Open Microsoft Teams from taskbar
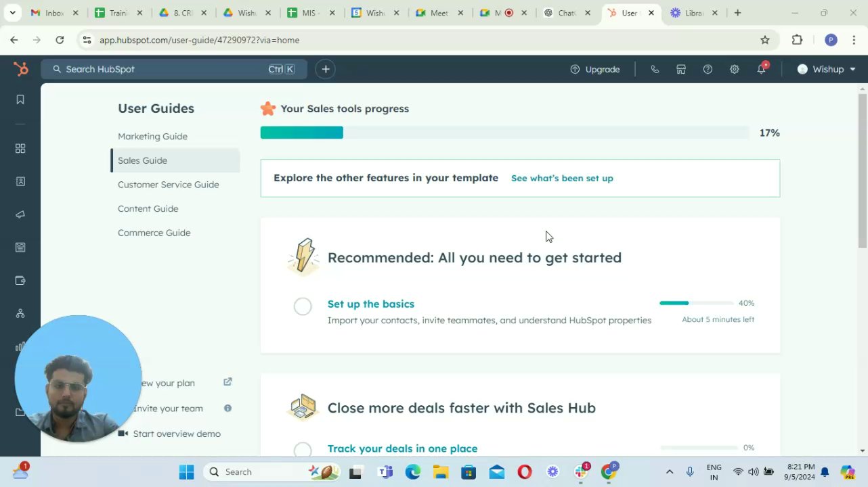868x487 pixels. tap(385, 472)
